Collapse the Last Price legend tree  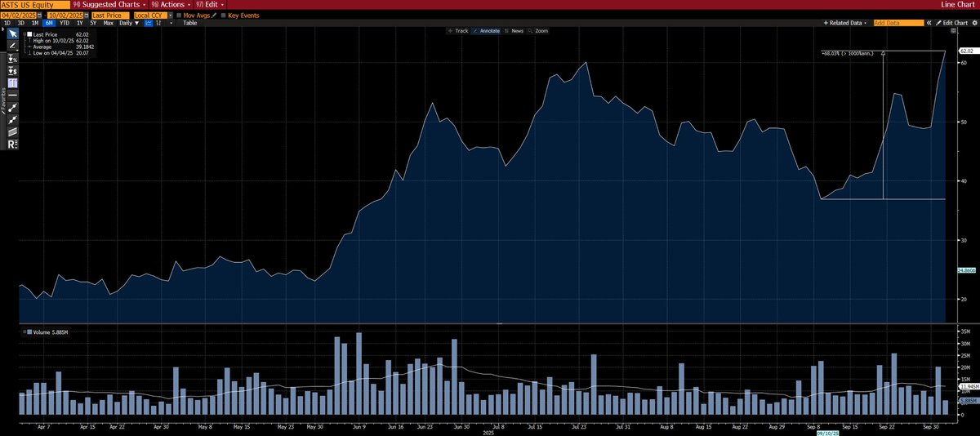(x=24, y=35)
